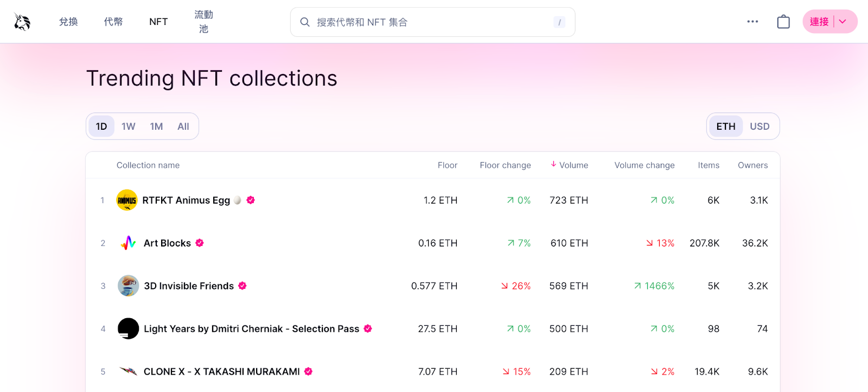The width and height of the screenshot is (868, 392).
Task: Click the Collection name column header
Action: 148,165
